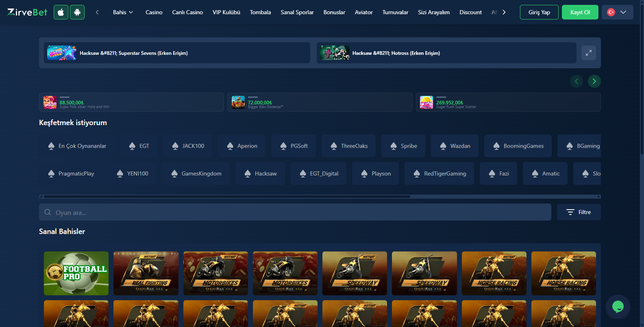
Task: Open Sanal Sporlar section
Action: click(297, 12)
